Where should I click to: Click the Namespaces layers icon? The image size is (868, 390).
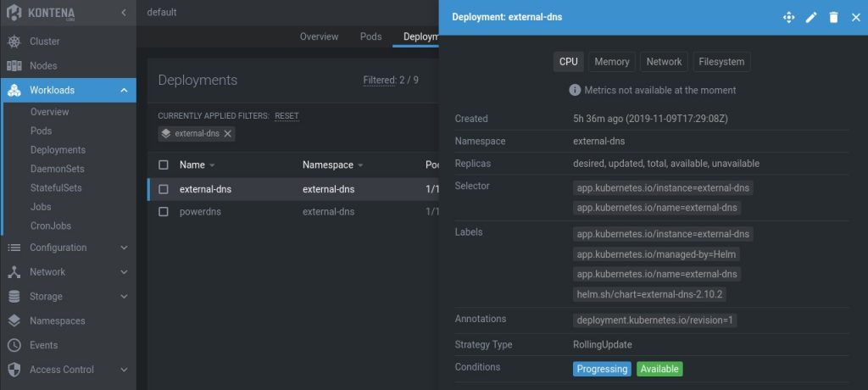pyautogui.click(x=14, y=320)
